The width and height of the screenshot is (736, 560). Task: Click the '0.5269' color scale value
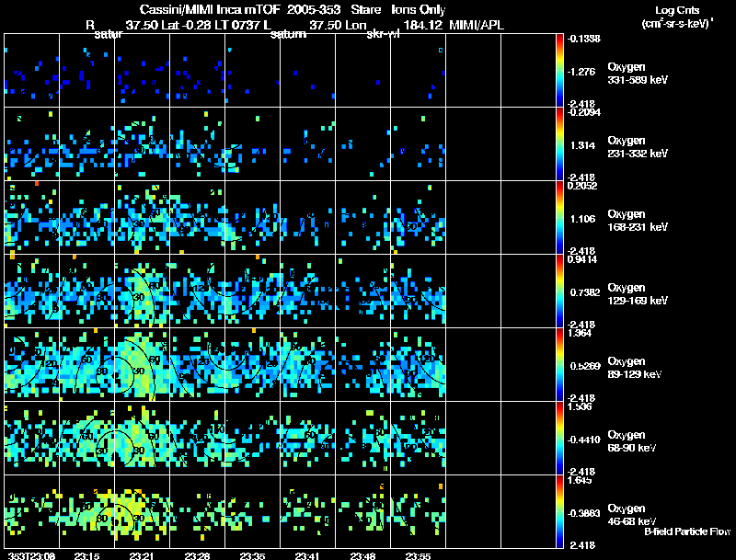coord(585,366)
